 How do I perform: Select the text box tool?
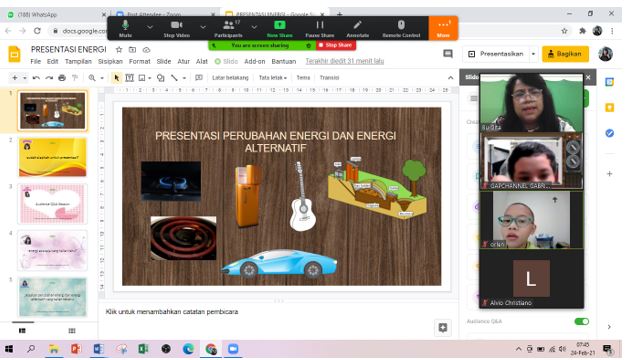point(129,78)
